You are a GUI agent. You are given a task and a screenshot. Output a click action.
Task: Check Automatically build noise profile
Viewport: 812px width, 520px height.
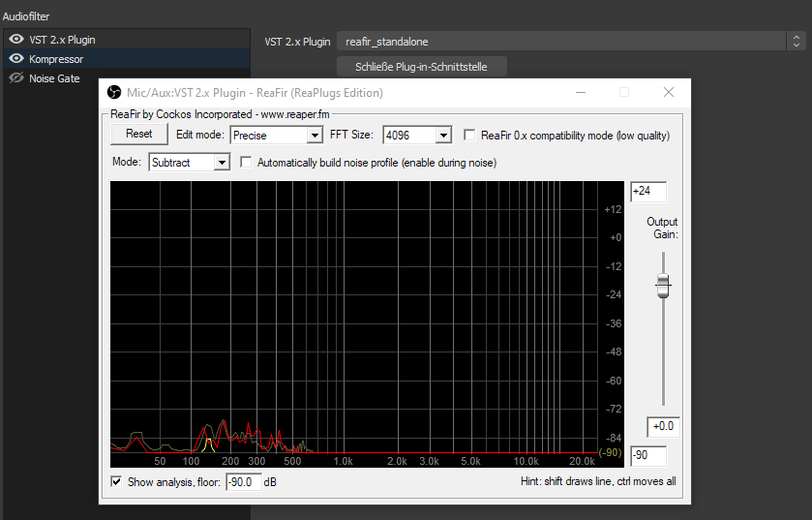[247, 163]
